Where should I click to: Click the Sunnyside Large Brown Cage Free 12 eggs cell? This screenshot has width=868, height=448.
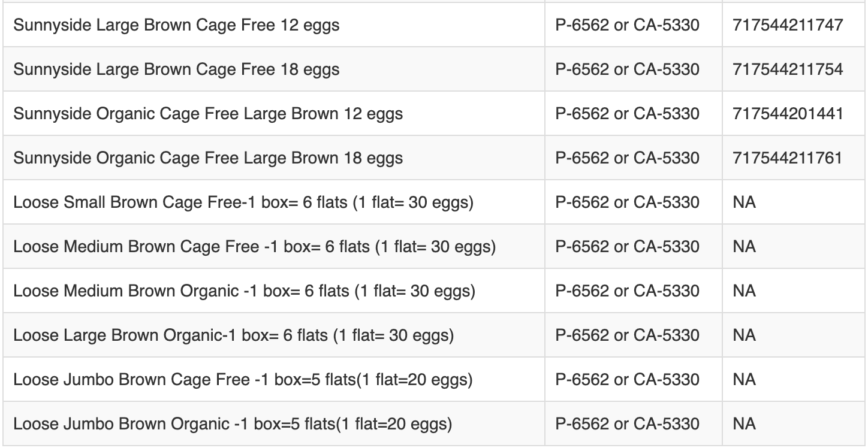176,25
